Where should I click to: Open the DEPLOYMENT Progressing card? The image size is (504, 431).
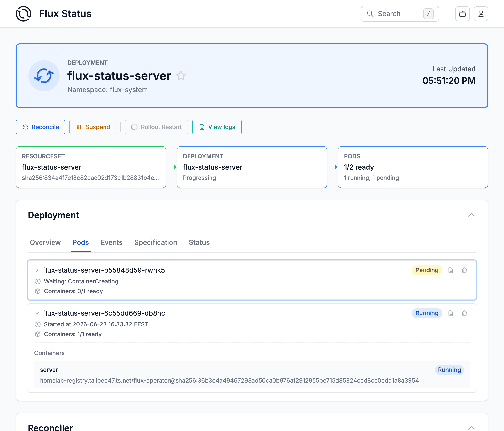(252, 167)
